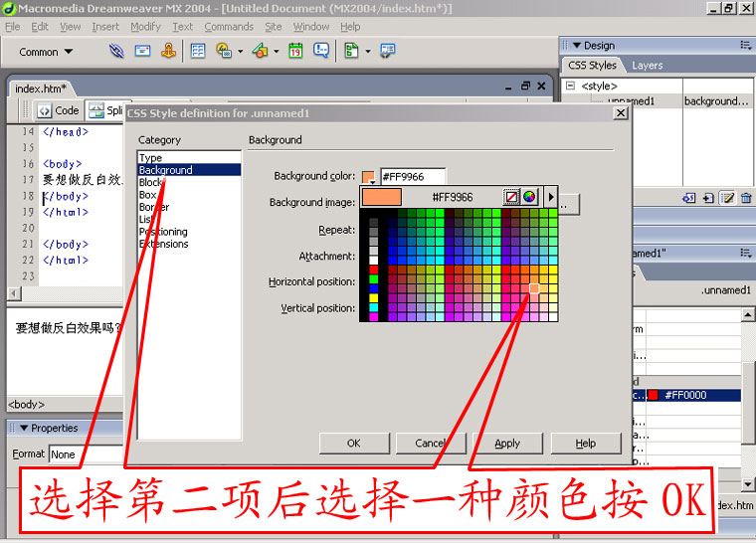
Task: Open the Site menu
Action: point(274,27)
